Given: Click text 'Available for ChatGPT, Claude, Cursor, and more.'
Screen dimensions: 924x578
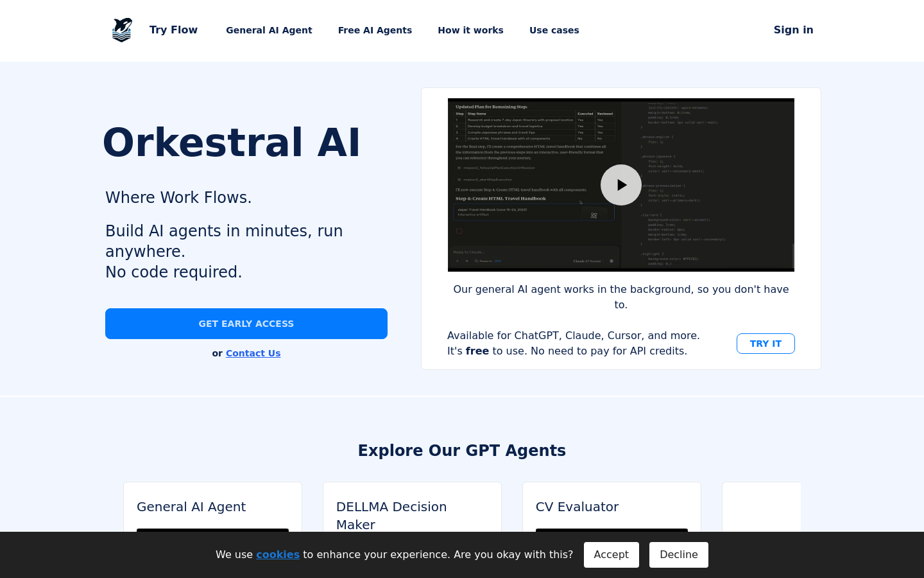Looking at the screenshot, I should click(573, 335).
